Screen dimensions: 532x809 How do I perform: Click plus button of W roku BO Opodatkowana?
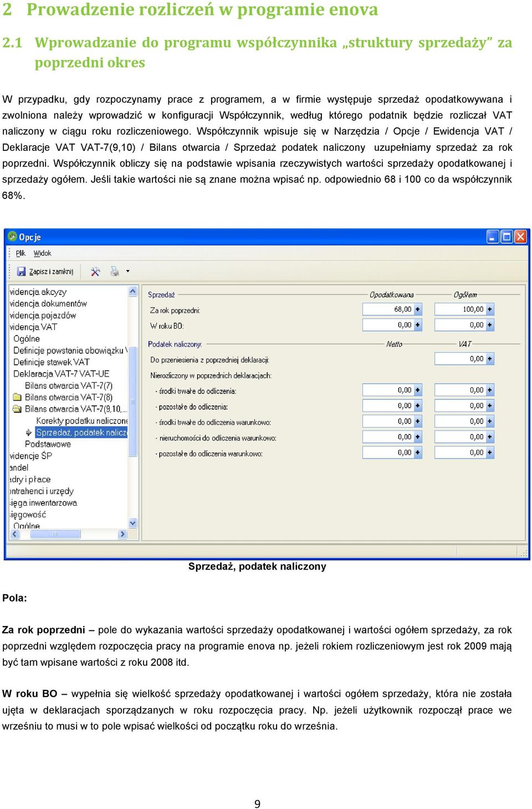418,325
